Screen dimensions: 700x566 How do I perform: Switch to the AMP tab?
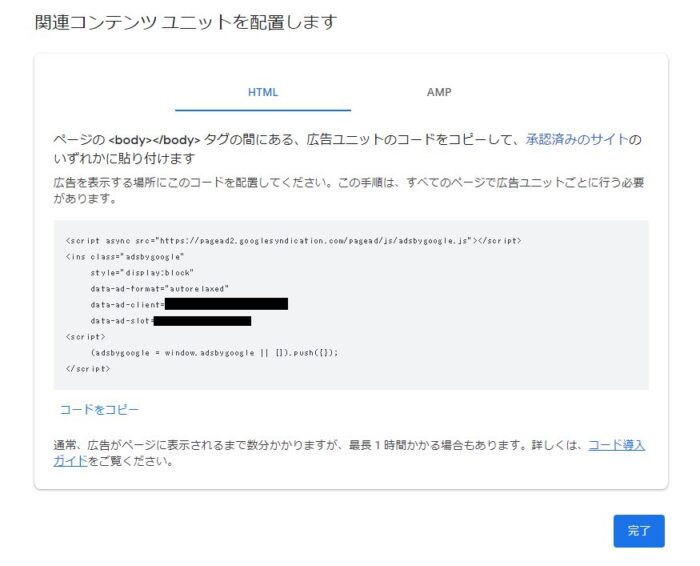[x=439, y=92]
